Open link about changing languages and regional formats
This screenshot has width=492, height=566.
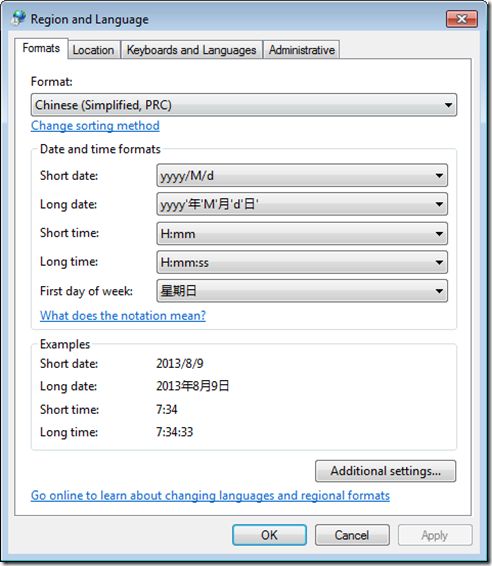(x=210, y=496)
